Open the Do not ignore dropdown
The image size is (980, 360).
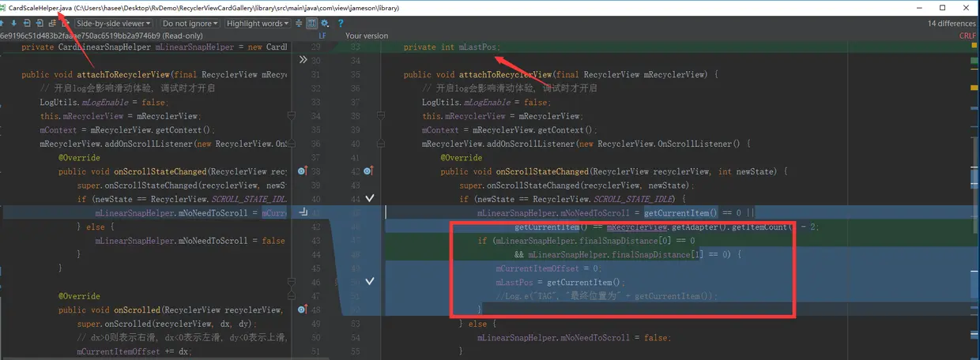pos(190,24)
